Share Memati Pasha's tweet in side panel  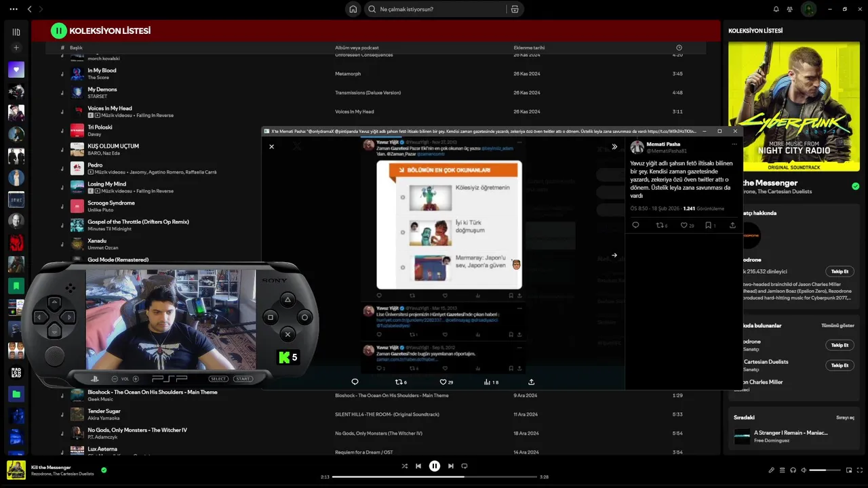pyautogui.click(x=732, y=225)
